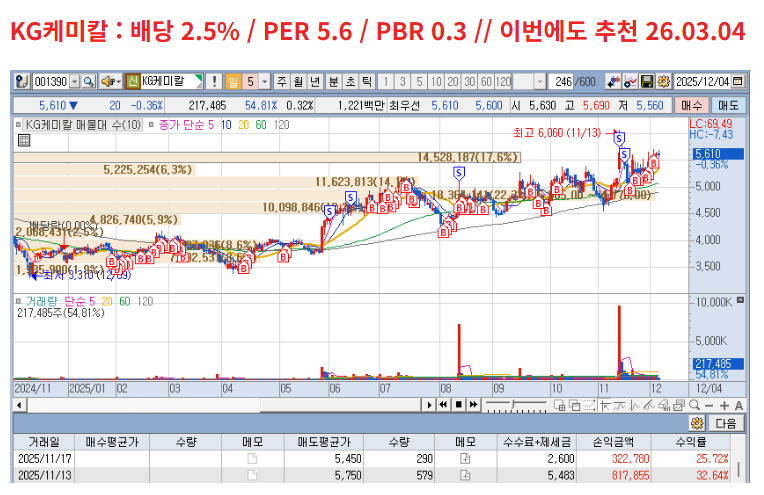Click the 매도 sell button
Image resolution: width=764 pixels, height=495 pixels.
(728, 105)
